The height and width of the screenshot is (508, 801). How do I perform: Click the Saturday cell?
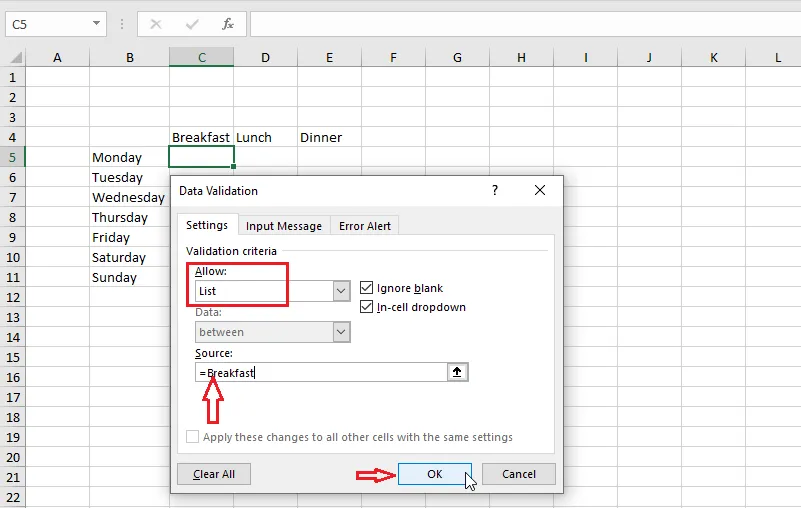pyautogui.click(x=130, y=257)
